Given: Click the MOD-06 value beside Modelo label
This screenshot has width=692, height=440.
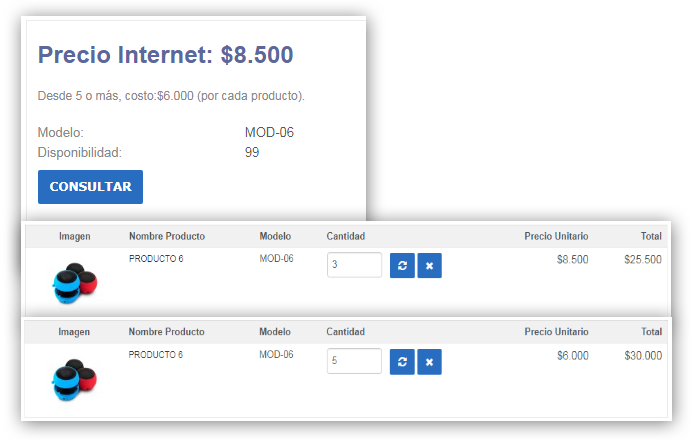Looking at the screenshot, I should (269, 132).
